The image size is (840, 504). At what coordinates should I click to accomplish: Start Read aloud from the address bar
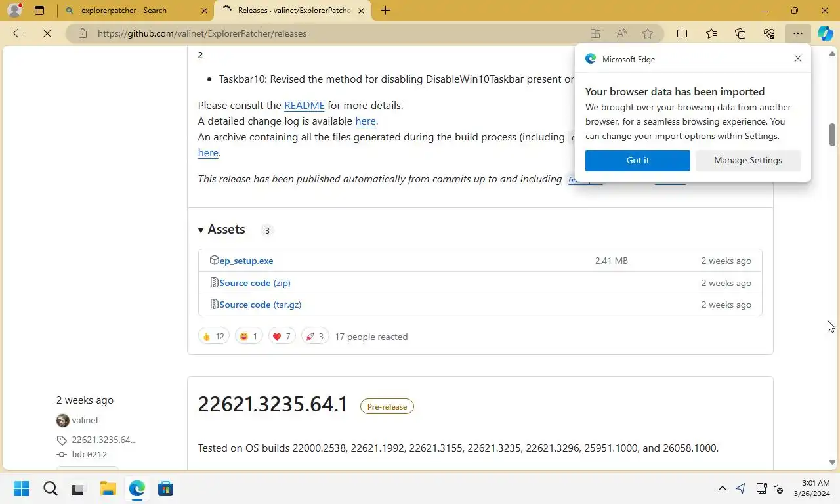(621, 33)
